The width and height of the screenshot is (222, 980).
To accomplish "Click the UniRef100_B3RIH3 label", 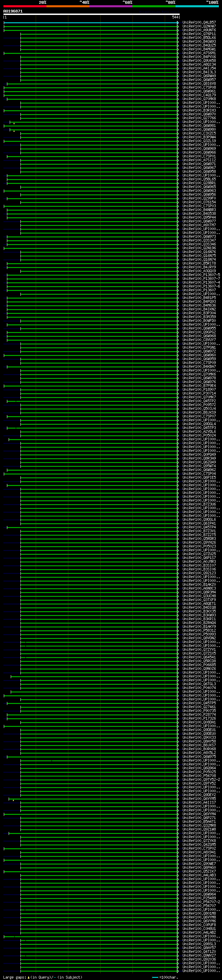I will 199,110.
